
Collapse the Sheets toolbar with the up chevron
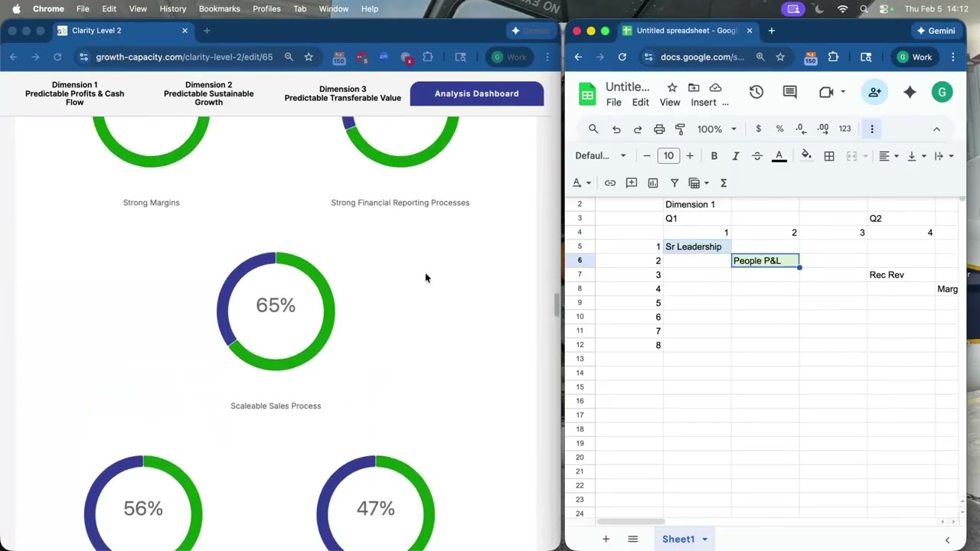(x=936, y=129)
